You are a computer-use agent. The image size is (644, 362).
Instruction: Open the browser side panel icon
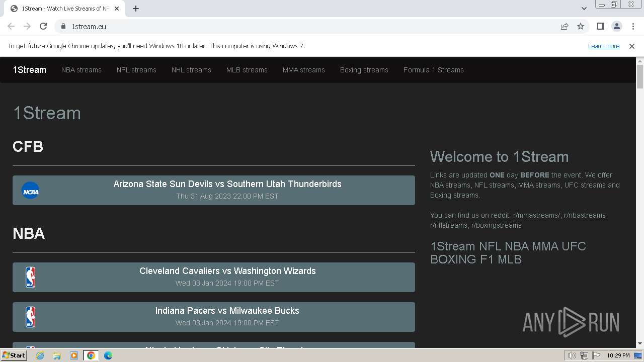600,26
